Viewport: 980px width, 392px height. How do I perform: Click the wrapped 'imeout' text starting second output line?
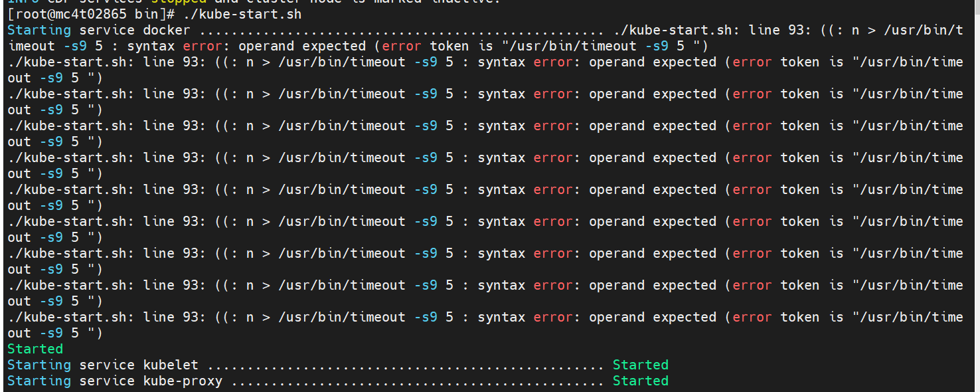(x=31, y=46)
